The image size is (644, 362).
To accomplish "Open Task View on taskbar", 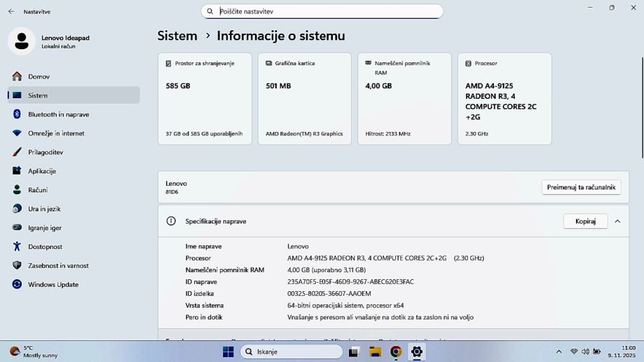I will (x=354, y=351).
